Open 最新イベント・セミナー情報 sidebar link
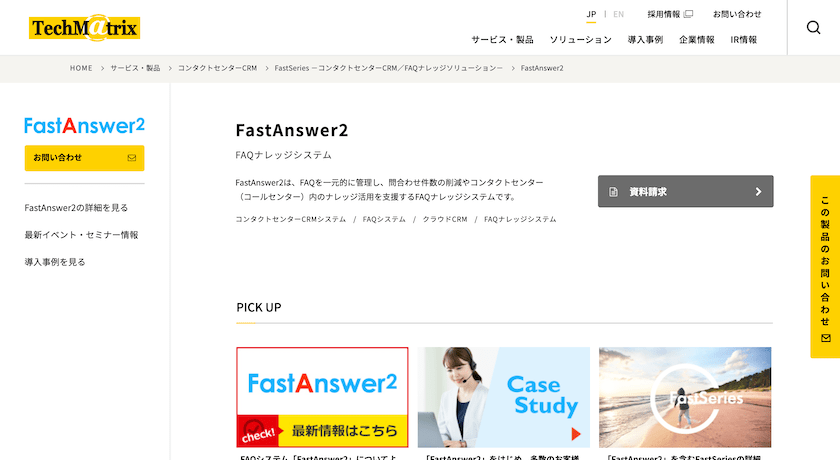 pyautogui.click(x=81, y=235)
